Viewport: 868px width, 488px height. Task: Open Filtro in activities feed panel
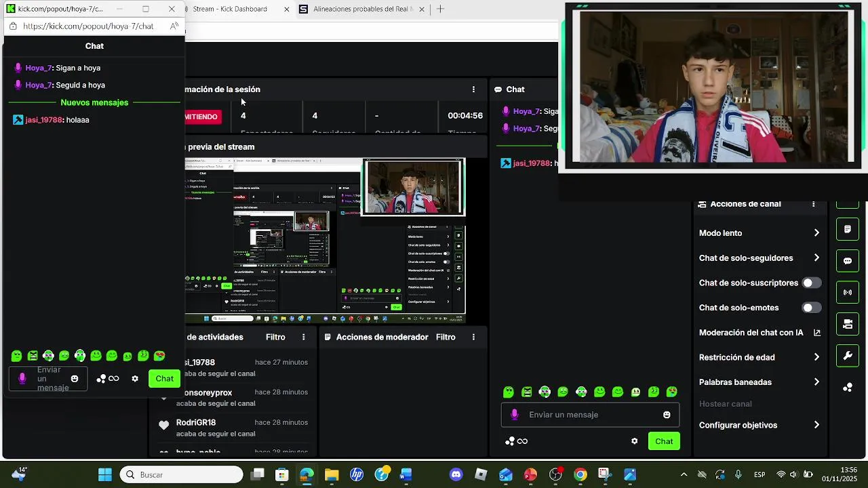(x=275, y=337)
